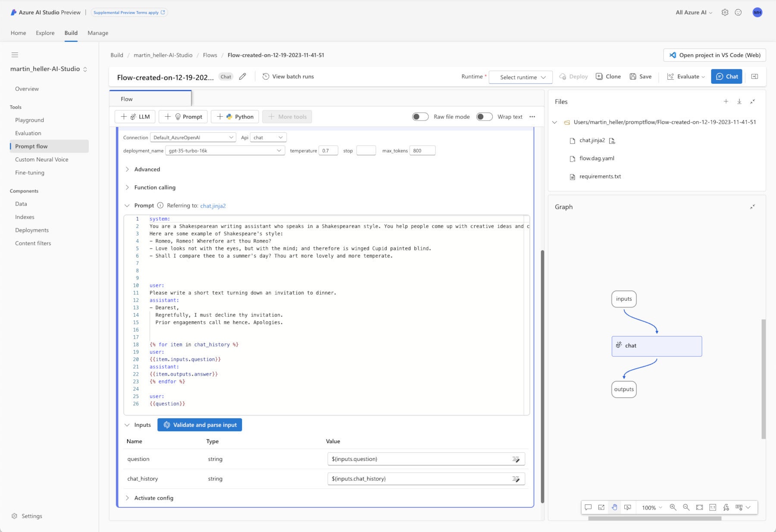Open the value editor for chat_history input

click(516, 479)
